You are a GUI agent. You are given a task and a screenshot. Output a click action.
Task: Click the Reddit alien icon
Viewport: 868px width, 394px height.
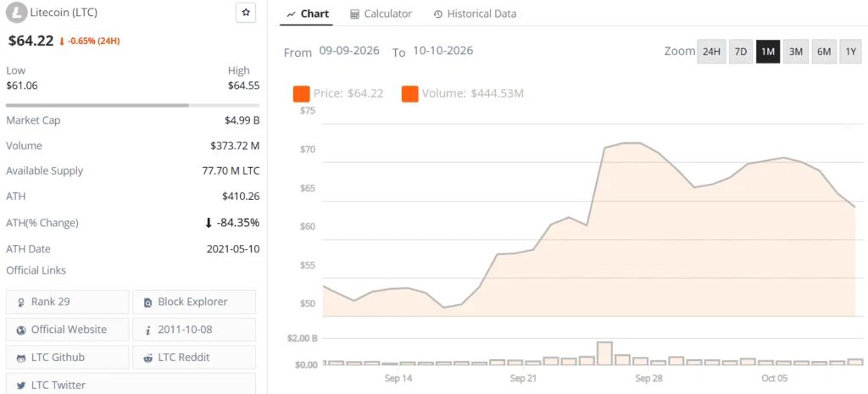tap(147, 358)
